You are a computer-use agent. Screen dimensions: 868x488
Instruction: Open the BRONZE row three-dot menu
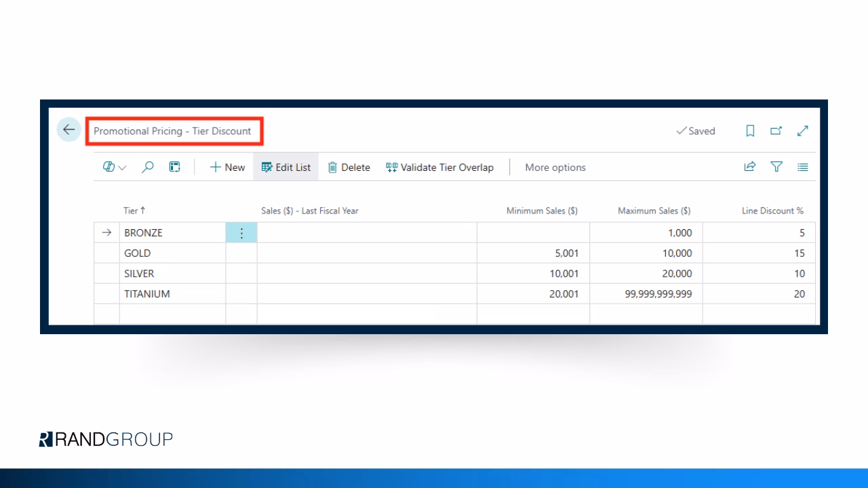tap(241, 232)
